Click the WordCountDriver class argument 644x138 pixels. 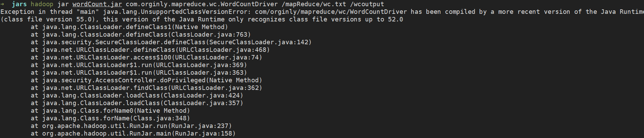click(202, 4)
